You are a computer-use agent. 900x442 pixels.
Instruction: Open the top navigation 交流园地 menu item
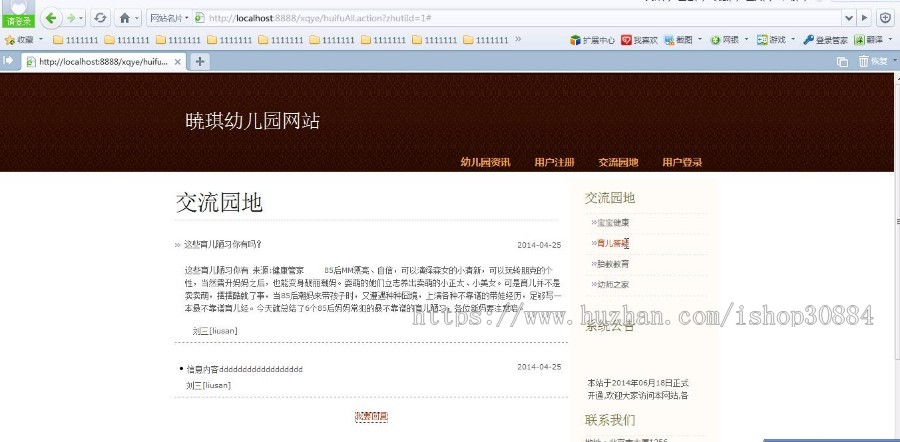point(618,162)
